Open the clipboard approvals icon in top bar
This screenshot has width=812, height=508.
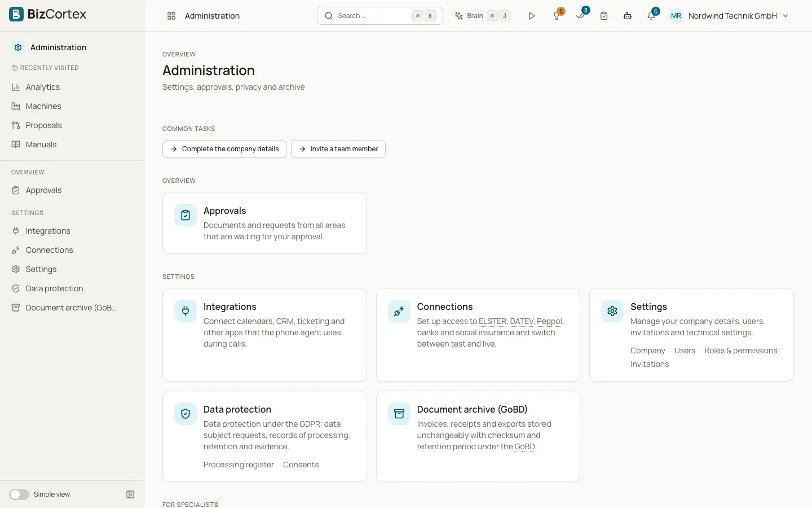click(604, 16)
